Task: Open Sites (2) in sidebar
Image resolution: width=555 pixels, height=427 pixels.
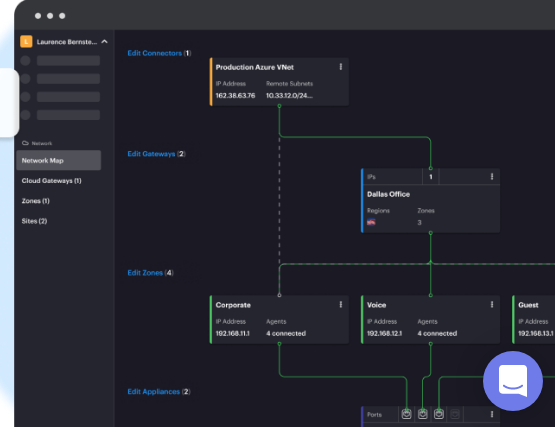Action: (x=34, y=221)
